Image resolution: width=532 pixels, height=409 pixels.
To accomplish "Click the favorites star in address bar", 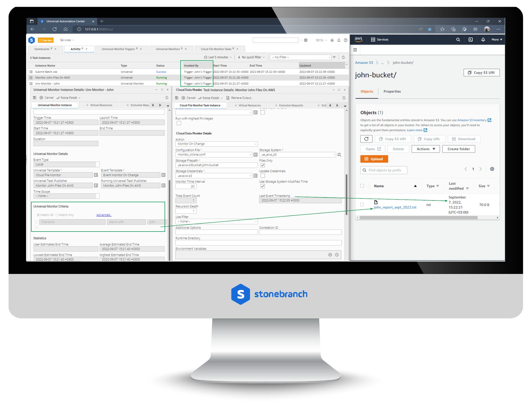I will coord(430,29).
